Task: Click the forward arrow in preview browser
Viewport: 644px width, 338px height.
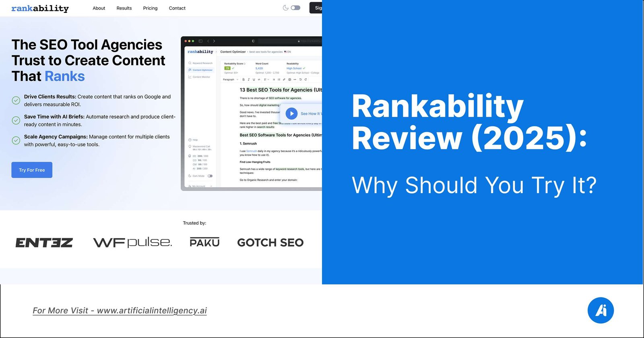Action: tap(214, 41)
